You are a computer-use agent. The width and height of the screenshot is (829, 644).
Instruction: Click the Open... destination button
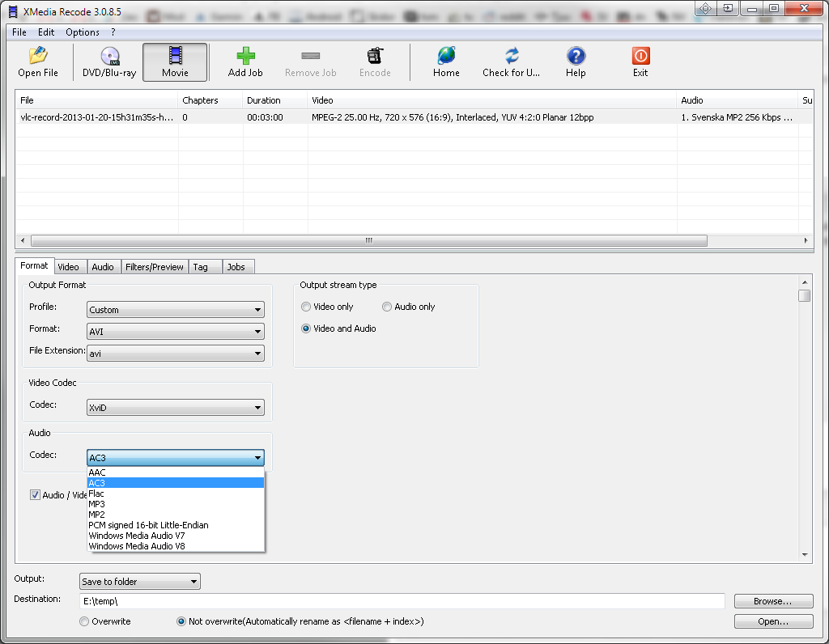pyautogui.click(x=773, y=621)
